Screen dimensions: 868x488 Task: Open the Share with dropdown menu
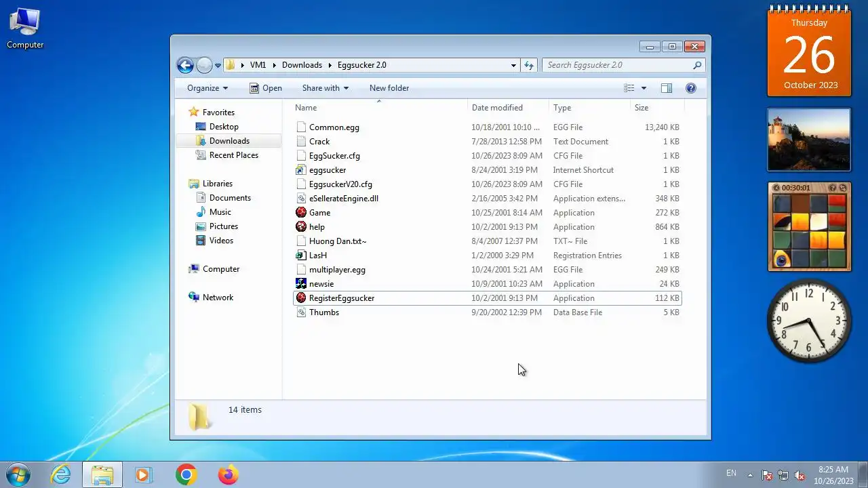click(325, 88)
